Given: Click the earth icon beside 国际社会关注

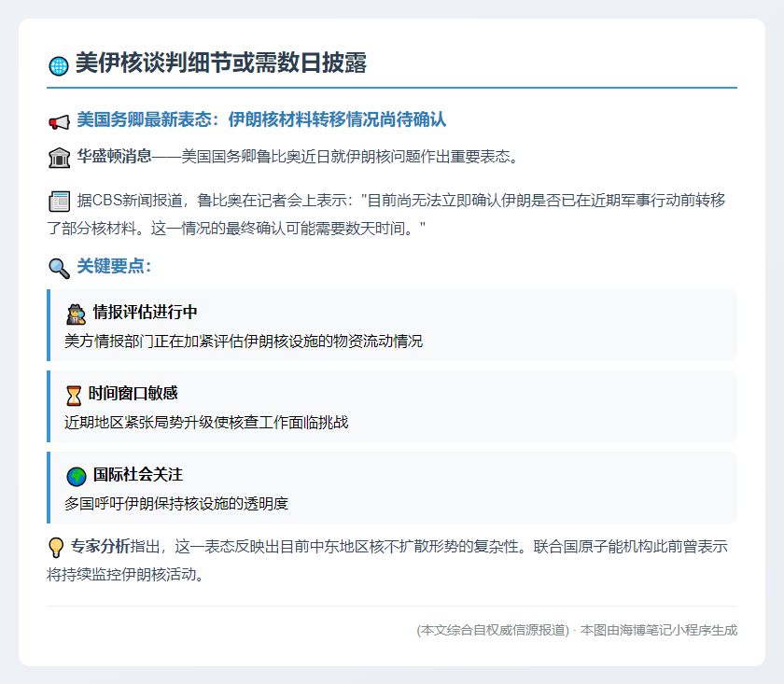Looking at the screenshot, I should [x=76, y=477].
